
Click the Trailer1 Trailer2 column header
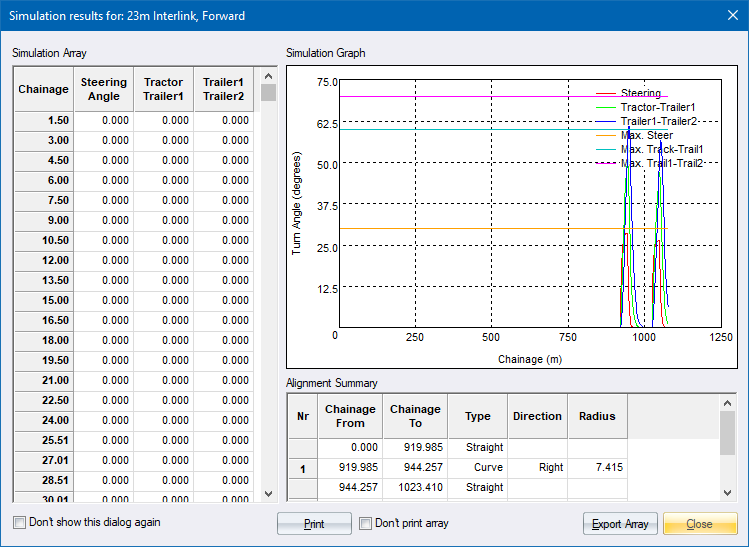point(224,89)
